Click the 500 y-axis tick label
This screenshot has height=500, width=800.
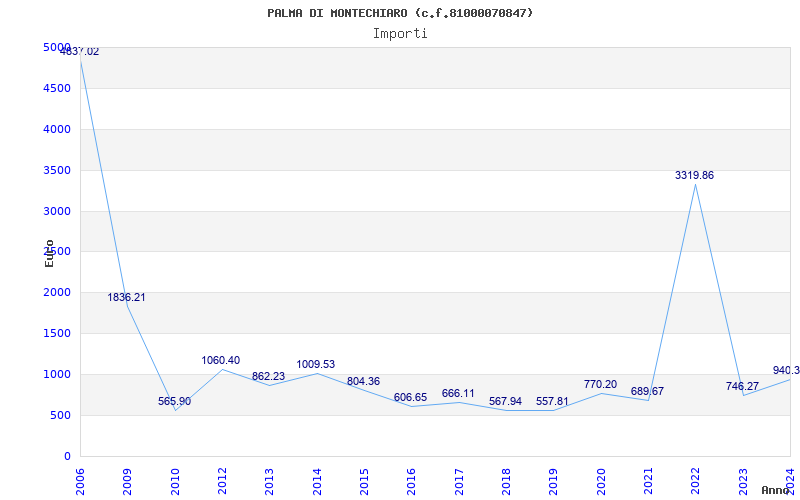pyautogui.click(x=61, y=416)
